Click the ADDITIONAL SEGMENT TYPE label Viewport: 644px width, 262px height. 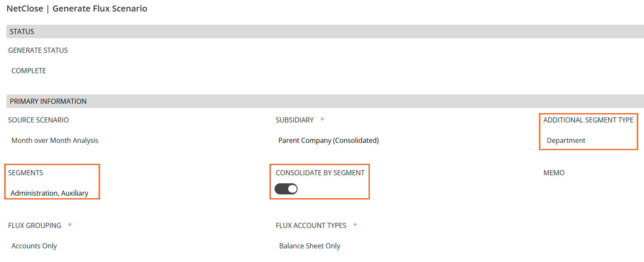pos(588,120)
